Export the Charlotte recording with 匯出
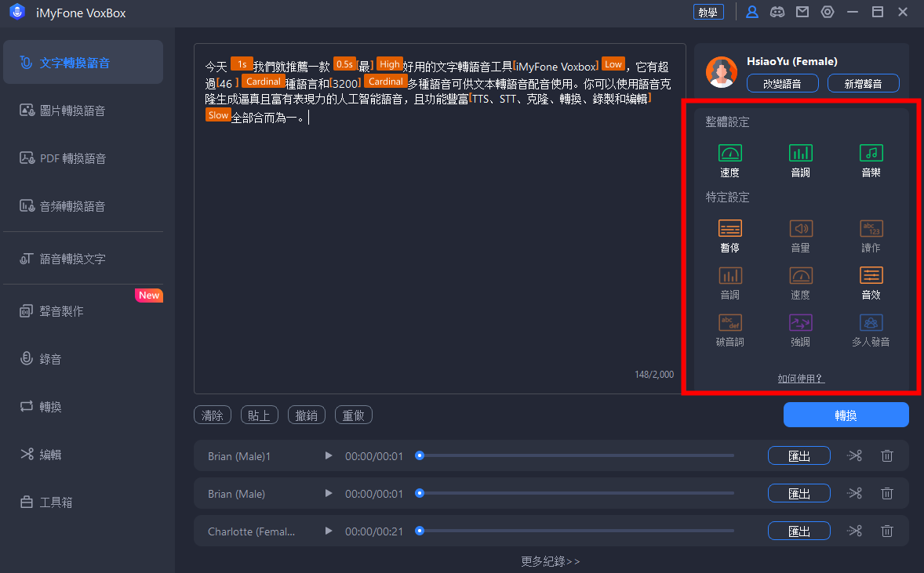924x573 pixels. [x=799, y=531]
